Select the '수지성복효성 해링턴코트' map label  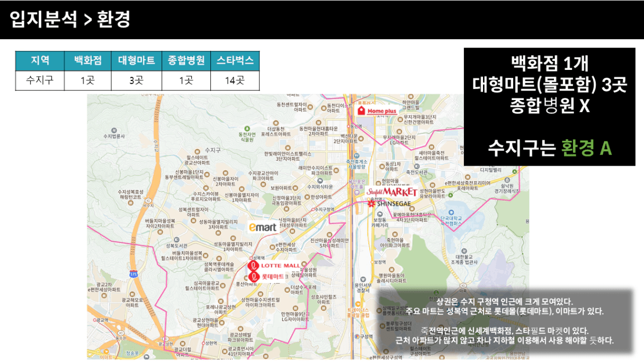[x=130, y=194]
